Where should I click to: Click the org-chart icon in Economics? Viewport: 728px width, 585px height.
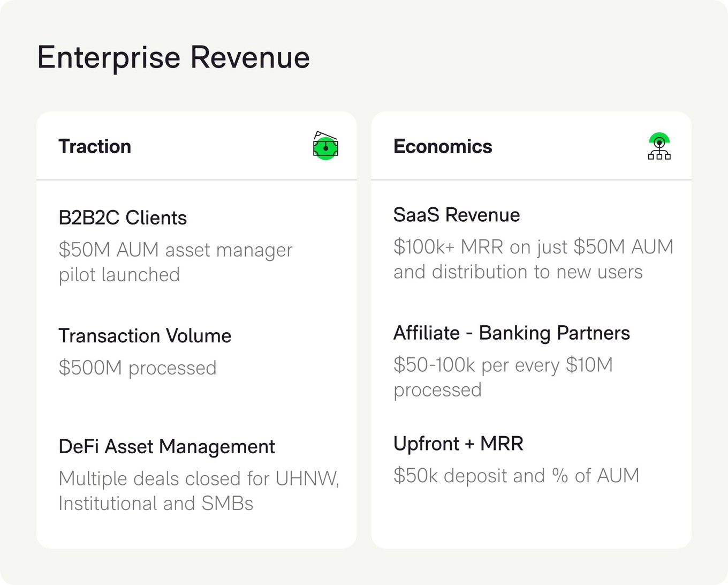coord(659,146)
